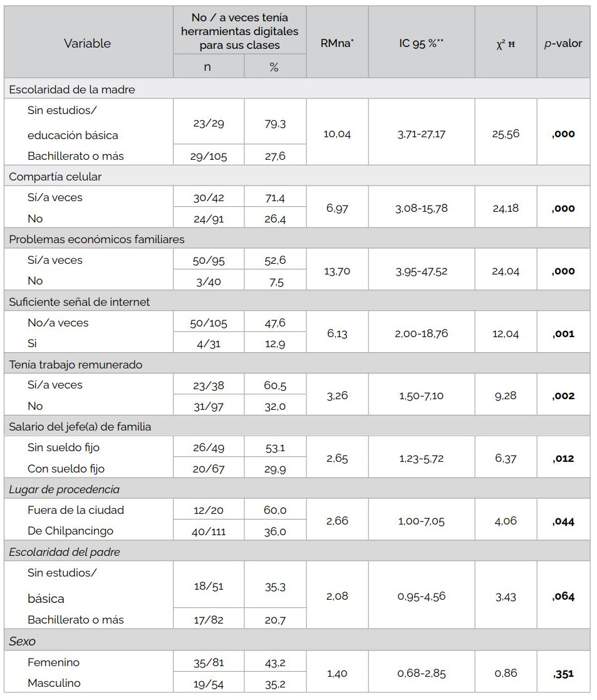The height and width of the screenshot is (700, 597).
Task: Click the "Variable" column header
Action: pyautogui.click(x=87, y=43)
